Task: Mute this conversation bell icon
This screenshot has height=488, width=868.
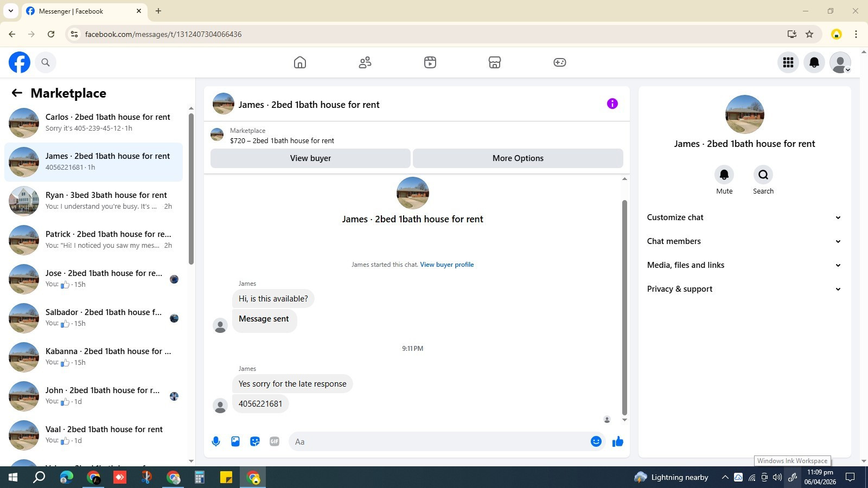Action: click(x=724, y=175)
